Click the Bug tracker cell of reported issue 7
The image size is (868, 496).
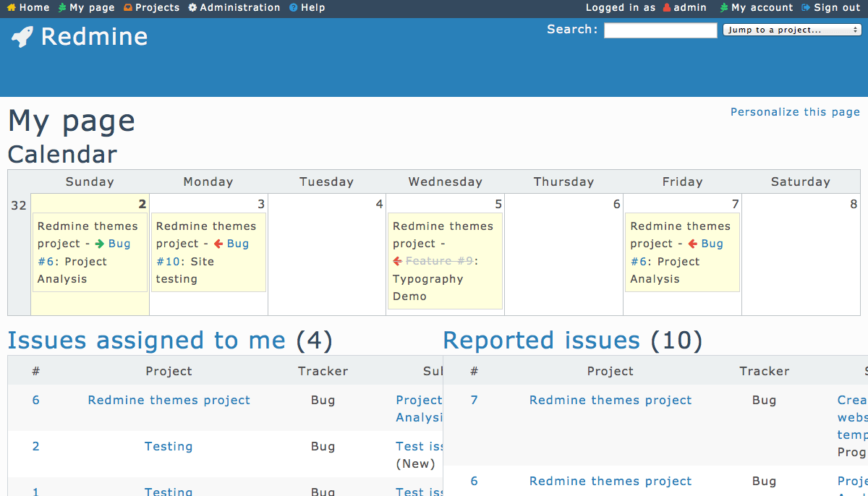pos(765,400)
